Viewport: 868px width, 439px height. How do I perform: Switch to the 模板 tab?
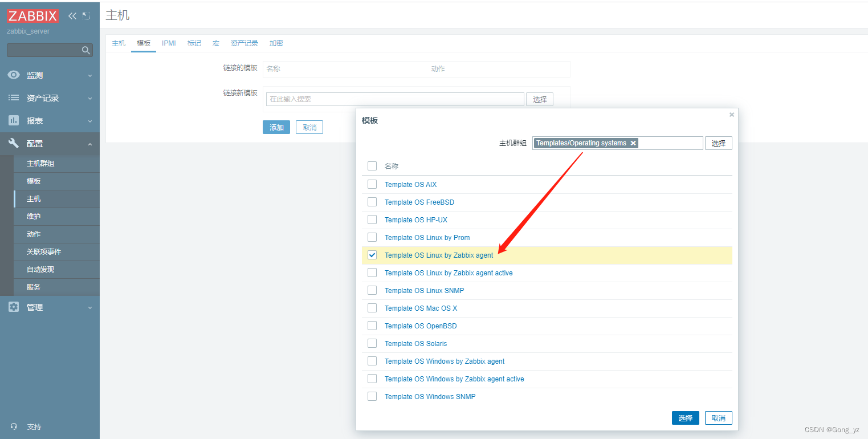(x=144, y=43)
